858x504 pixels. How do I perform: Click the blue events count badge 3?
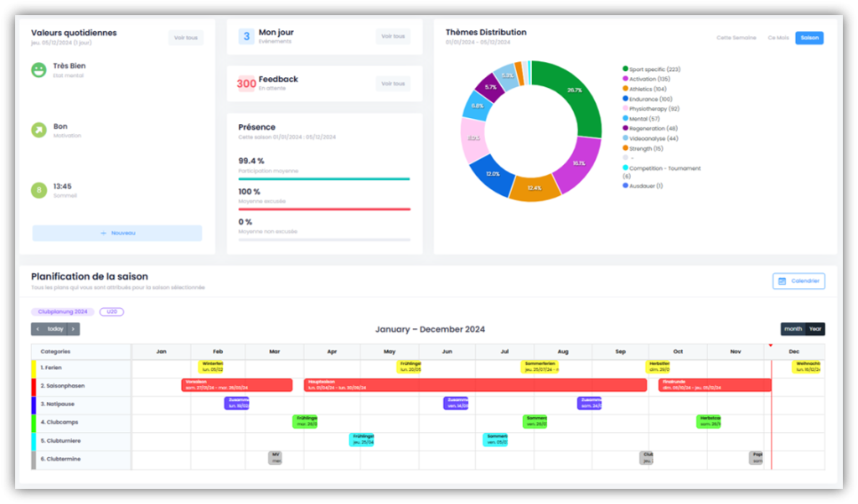tap(246, 36)
